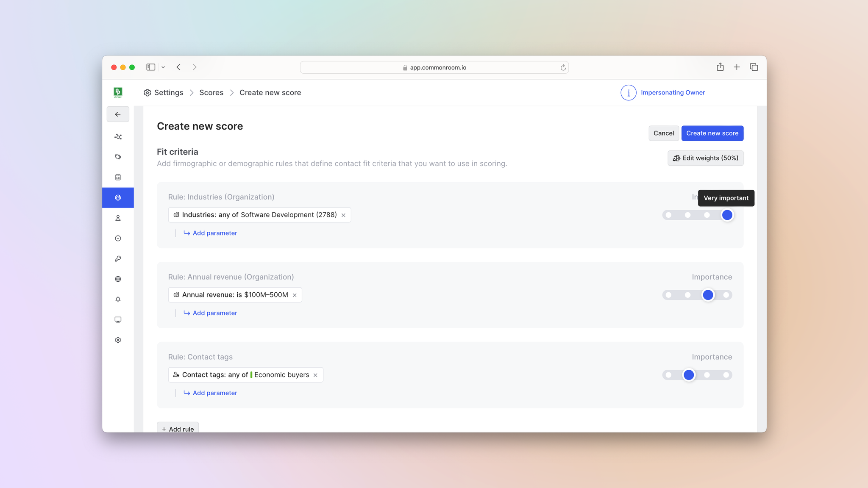
Task: Add parameter under Industries rule
Action: tap(214, 233)
